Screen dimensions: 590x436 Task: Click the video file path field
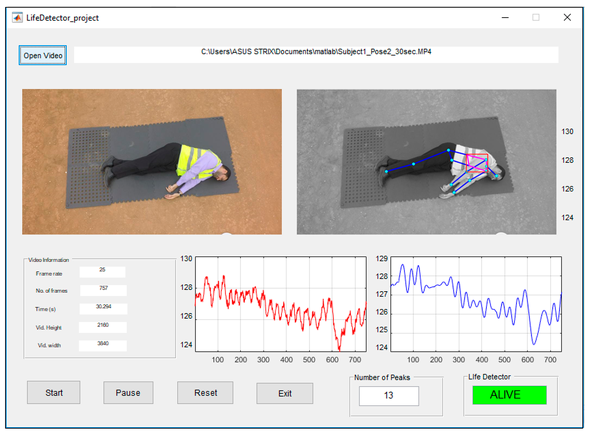tap(316, 55)
